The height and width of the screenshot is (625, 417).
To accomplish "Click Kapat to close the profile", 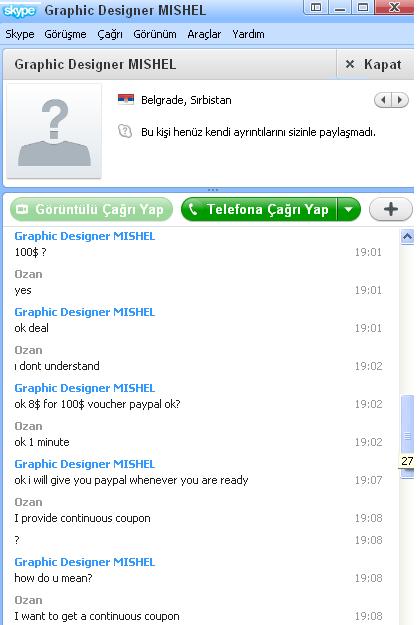I will pos(374,64).
